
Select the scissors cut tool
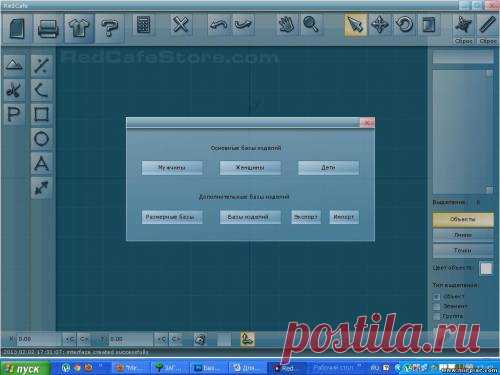(x=14, y=90)
